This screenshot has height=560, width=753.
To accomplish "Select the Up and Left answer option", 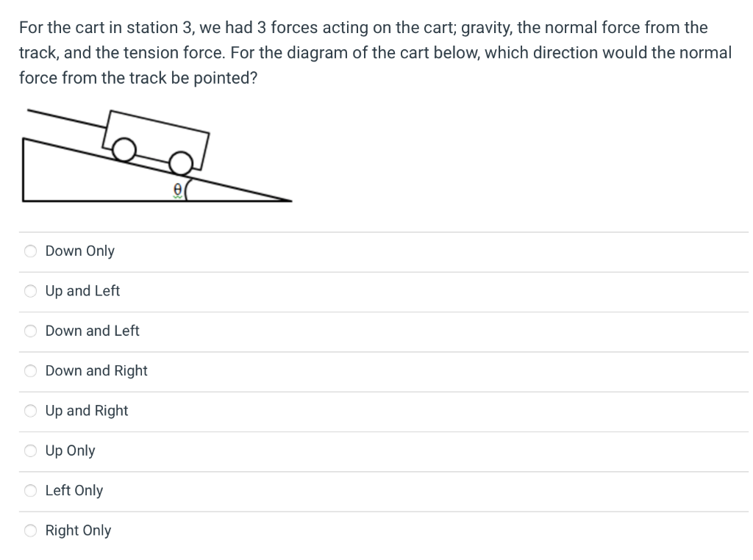I will tap(30, 291).
